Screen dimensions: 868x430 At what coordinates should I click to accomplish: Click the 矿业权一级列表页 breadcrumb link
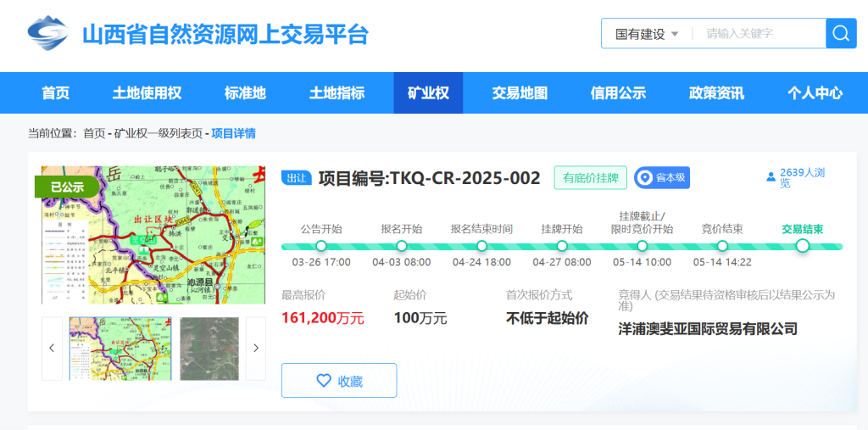pyautogui.click(x=159, y=133)
